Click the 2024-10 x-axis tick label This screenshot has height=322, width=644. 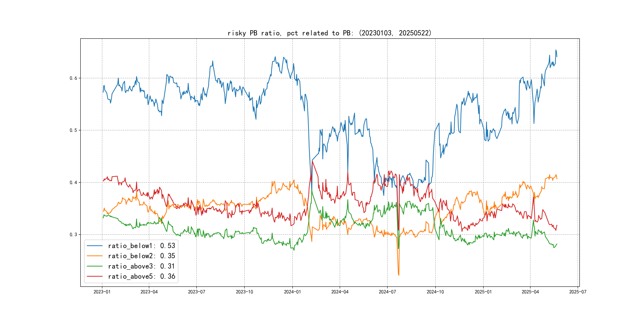pos(435,292)
